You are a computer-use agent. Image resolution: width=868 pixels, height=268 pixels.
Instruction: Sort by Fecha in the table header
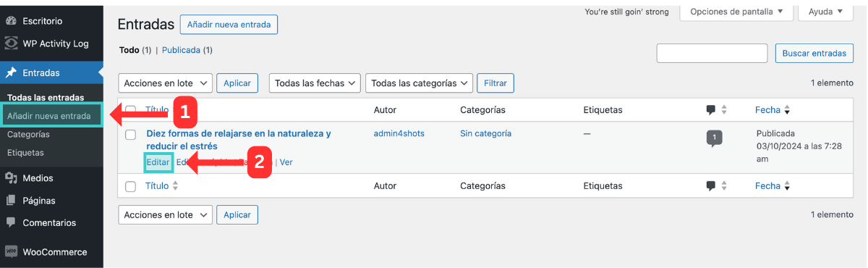click(773, 110)
